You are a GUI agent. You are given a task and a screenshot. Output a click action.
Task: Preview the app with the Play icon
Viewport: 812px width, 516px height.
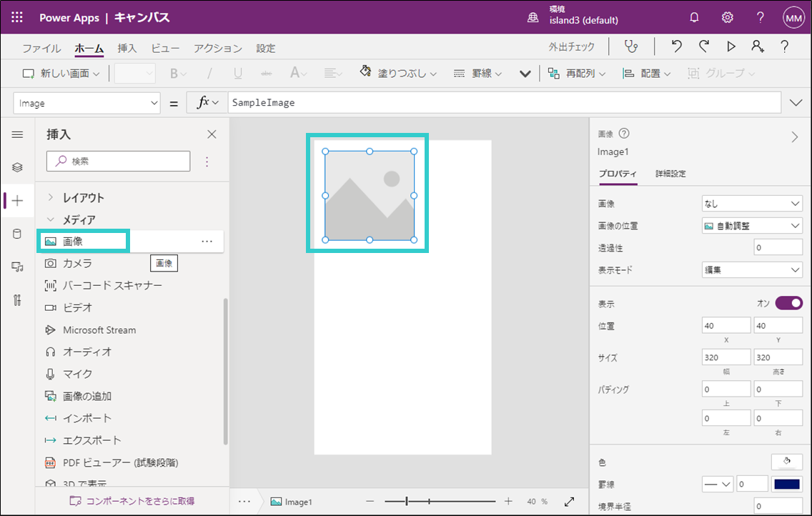(x=731, y=46)
